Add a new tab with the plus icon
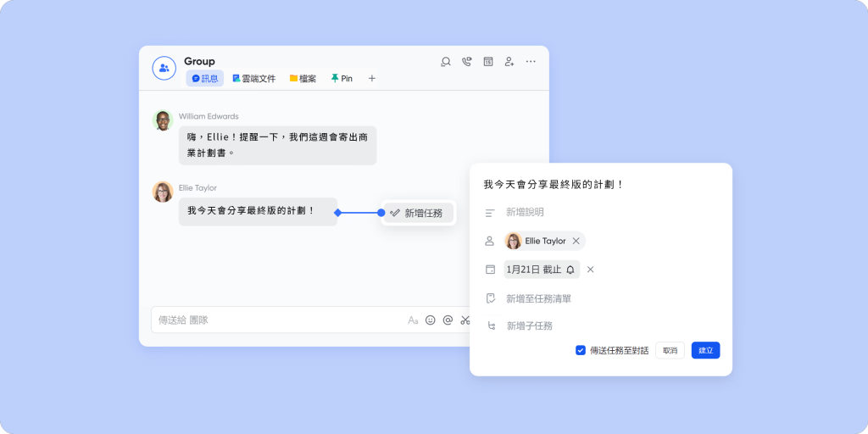The image size is (868, 434). pos(372,79)
